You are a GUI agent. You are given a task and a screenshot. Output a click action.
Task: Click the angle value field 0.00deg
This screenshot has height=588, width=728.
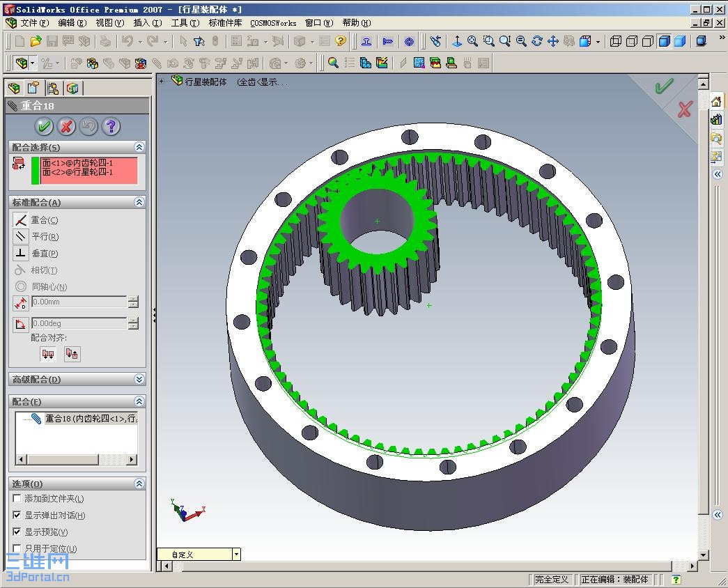79,323
